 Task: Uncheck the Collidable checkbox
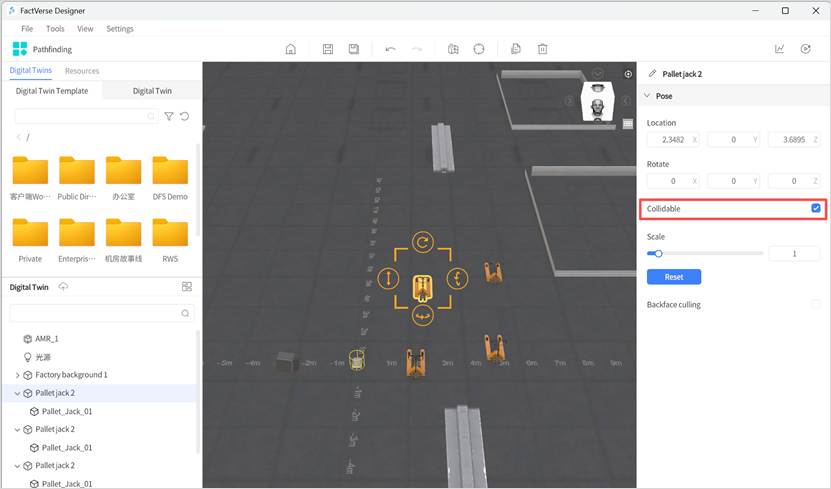click(816, 208)
